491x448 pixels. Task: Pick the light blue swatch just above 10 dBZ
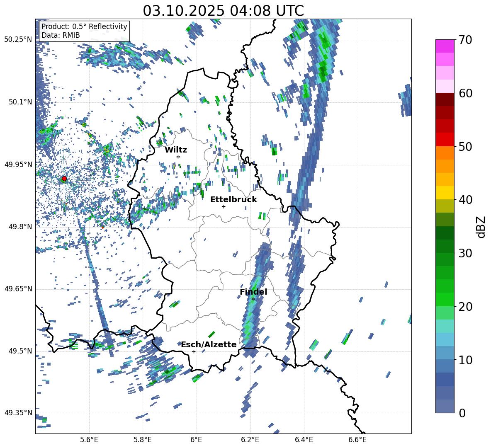pos(445,353)
